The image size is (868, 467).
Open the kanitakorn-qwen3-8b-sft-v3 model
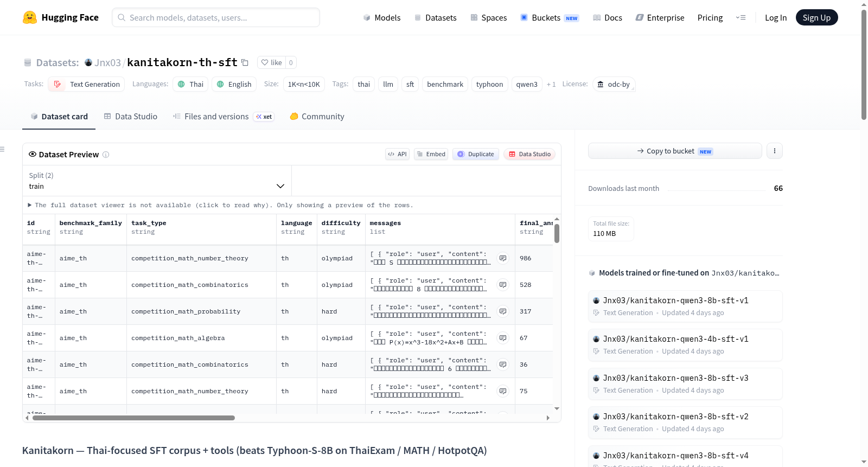pos(685,384)
